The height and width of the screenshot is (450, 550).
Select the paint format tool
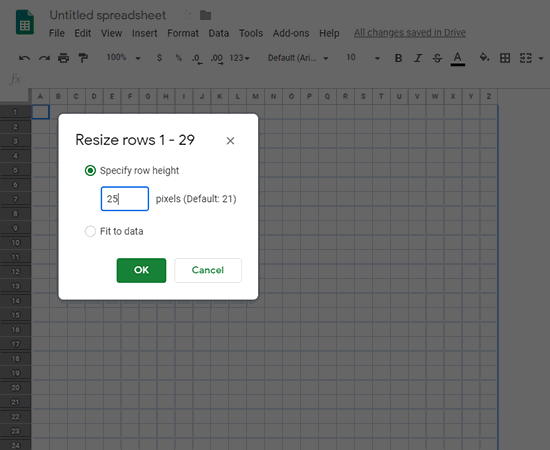[x=83, y=58]
